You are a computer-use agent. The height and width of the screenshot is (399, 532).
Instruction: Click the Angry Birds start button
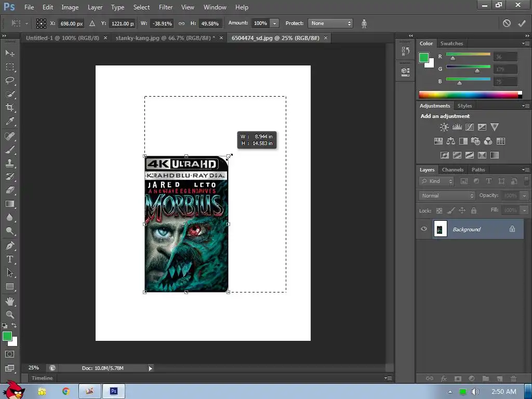coord(14,390)
